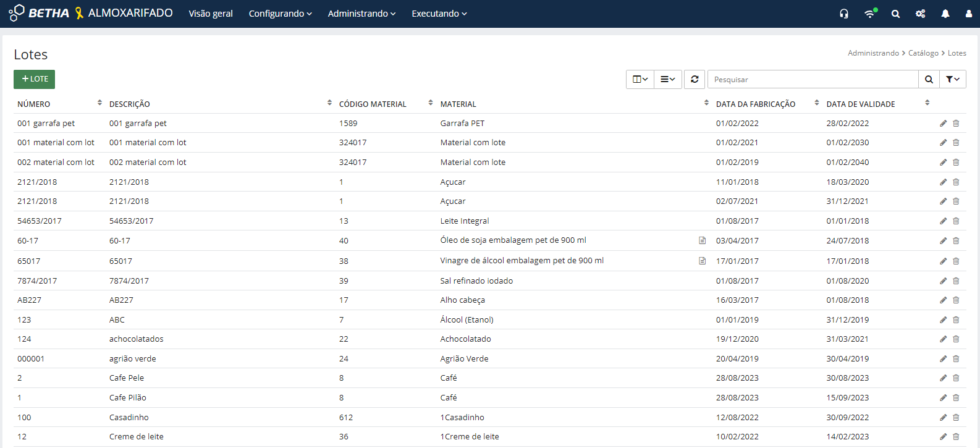The width and height of the screenshot is (980, 448).
Task: Open the Executando dropdown menu
Action: point(439,14)
